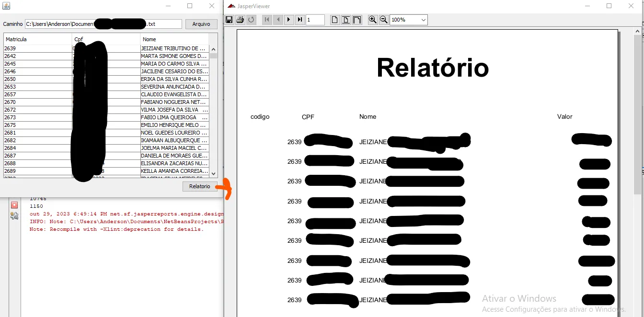This screenshot has height=317, width=644.
Task: Click name cell SEVERINA ANUNCIADA D...
Action: pyautogui.click(x=174, y=87)
